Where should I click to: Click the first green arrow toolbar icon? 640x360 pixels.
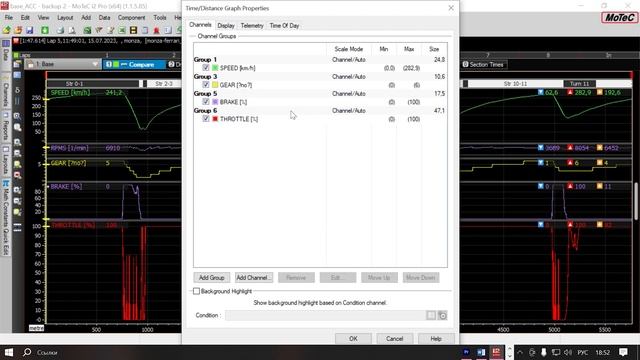7,30
